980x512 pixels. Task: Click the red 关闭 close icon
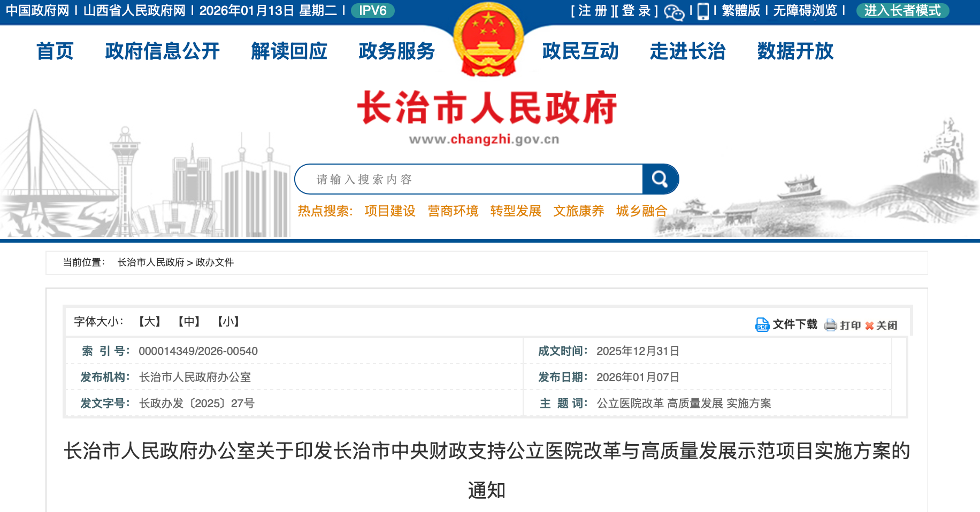(871, 325)
